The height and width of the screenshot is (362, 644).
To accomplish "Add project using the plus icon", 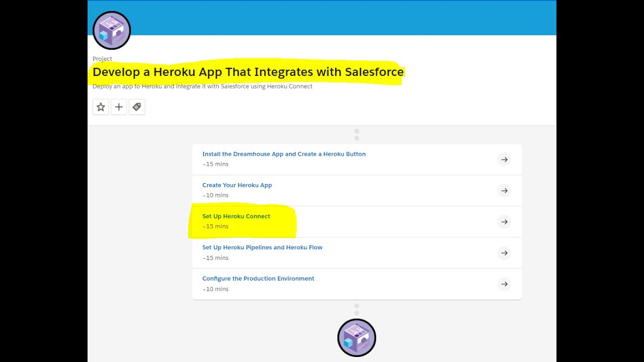I will [119, 107].
